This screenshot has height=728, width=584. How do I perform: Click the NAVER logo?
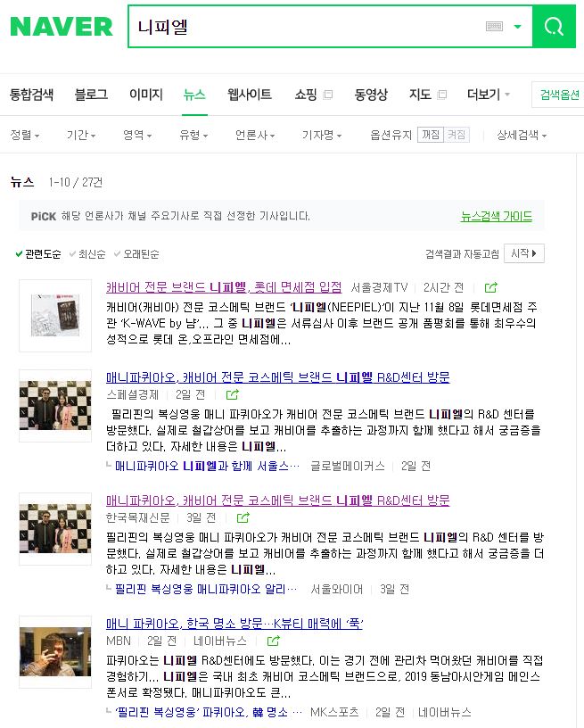pos(62,27)
